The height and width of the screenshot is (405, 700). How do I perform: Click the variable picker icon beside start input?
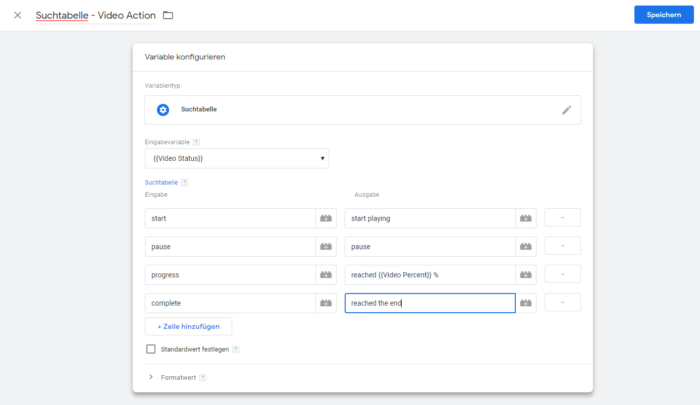coord(326,218)
